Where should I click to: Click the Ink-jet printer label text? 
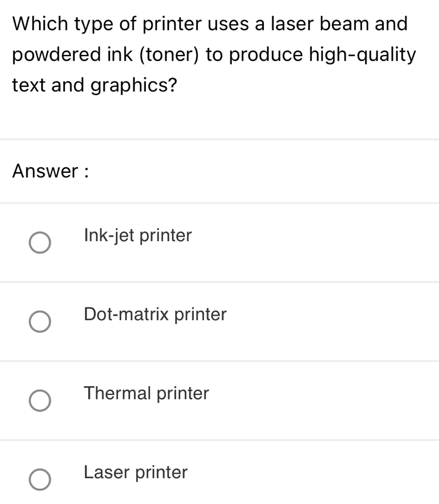click(x=137, y=236)
